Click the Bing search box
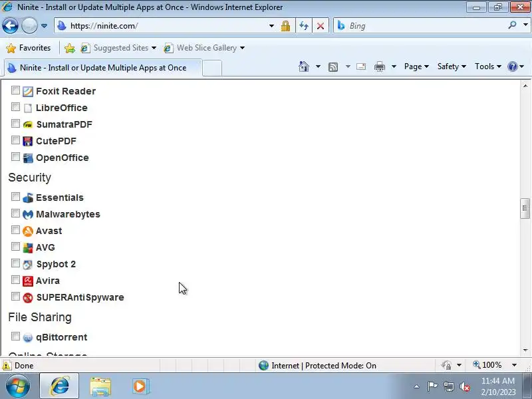Viewport: 532px width, 399px height. point(421,25)
